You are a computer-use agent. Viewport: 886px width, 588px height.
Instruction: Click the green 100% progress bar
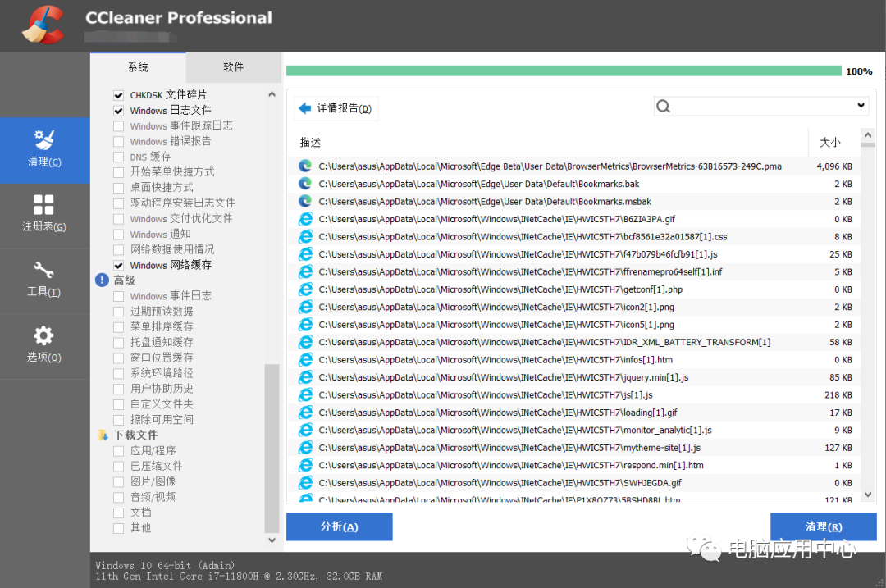coord(563,71)
